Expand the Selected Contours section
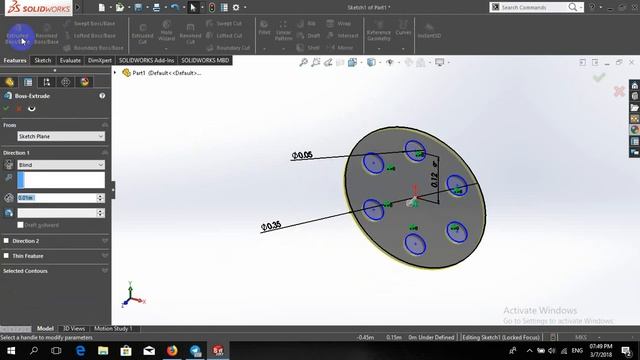 coord(105,271)
